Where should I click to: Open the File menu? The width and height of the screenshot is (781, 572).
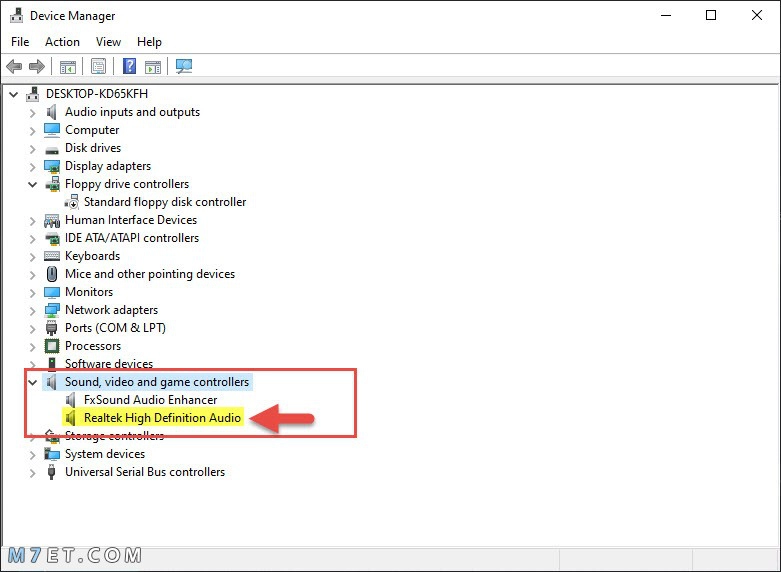[20, 42]
